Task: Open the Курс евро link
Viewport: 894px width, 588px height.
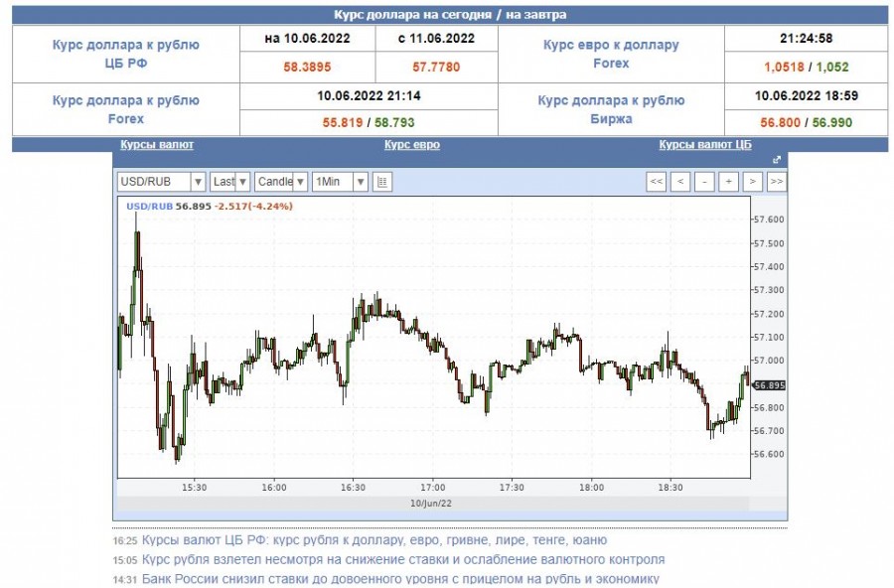Action: coord(411,145)
